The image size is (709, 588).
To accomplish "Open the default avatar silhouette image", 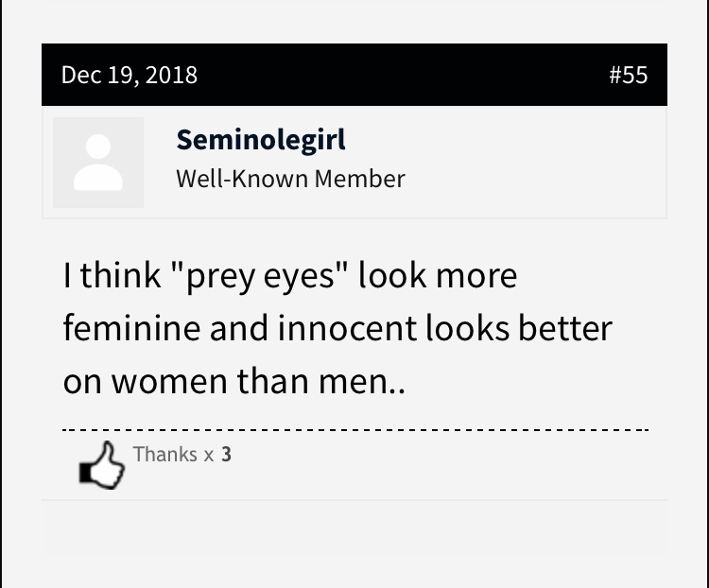I will (x=98, y=163).
